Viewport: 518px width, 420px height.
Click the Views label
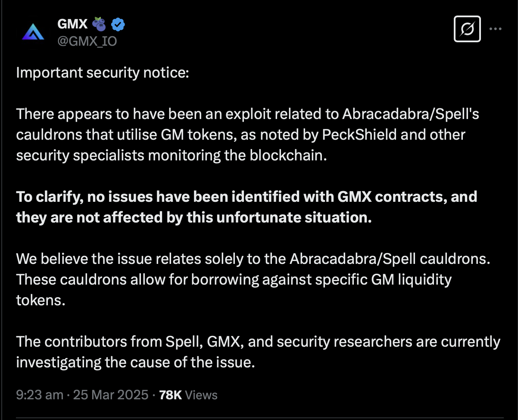coord(201,395)
